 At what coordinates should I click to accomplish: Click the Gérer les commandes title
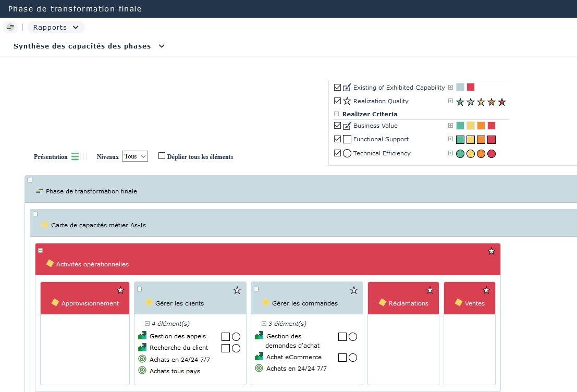click(x=304, y=303)
